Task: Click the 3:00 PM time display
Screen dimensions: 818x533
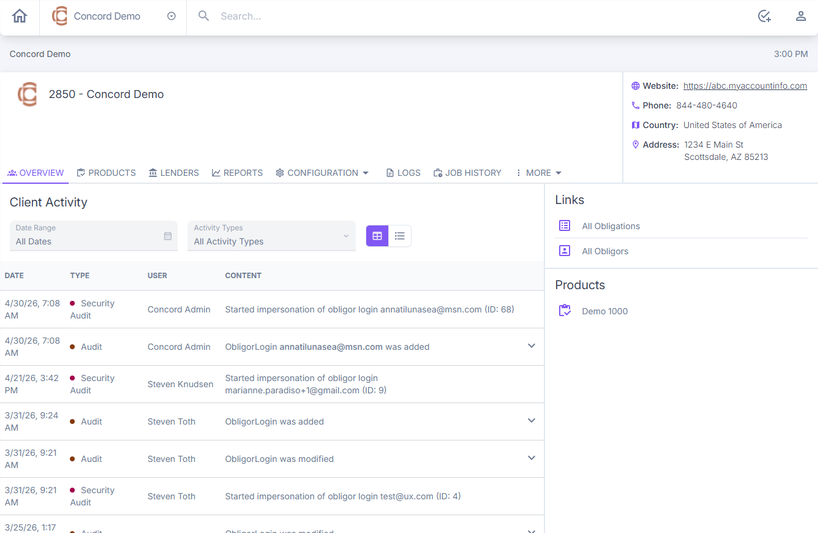Action: 790,54
